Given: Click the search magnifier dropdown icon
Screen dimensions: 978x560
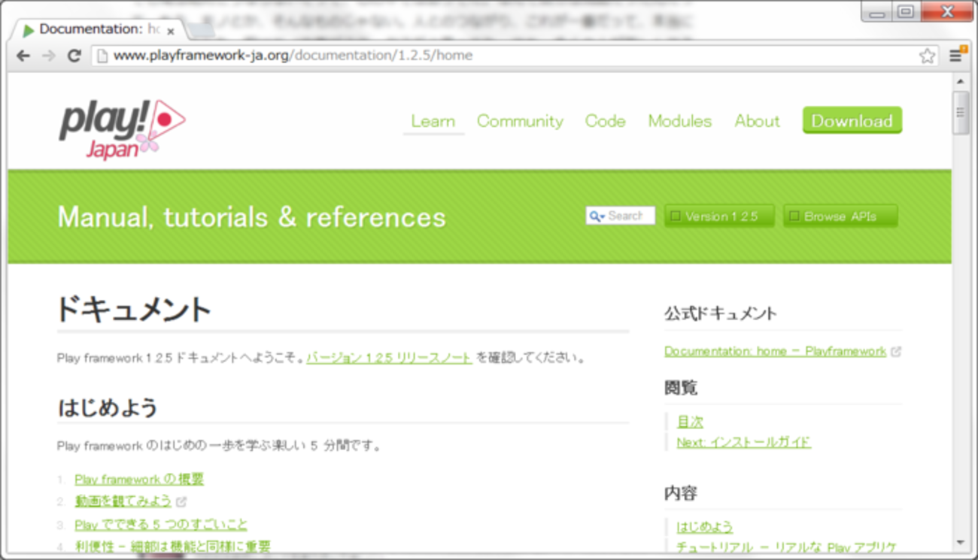Looking at the screenshot, I should click(597, 216).
